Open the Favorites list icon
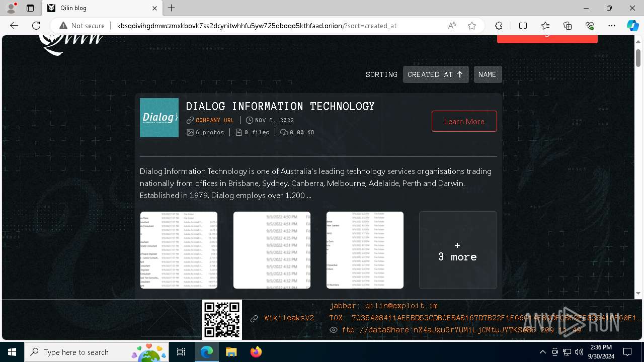 (x=545, y=26)
